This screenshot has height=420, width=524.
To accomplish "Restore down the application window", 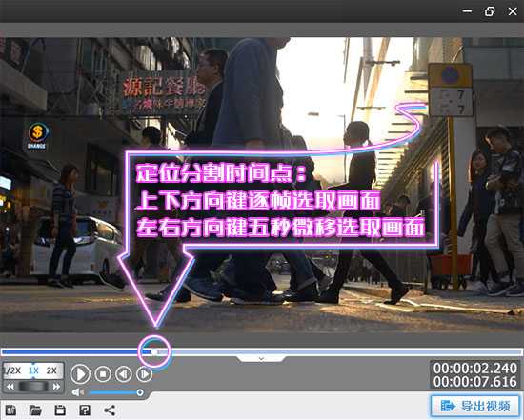I will pyautogui.click(x=490, y=11).
